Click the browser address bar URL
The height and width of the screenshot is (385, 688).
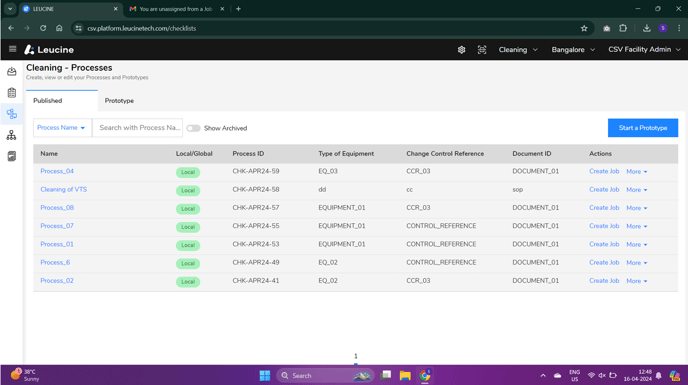coord(142,28)
